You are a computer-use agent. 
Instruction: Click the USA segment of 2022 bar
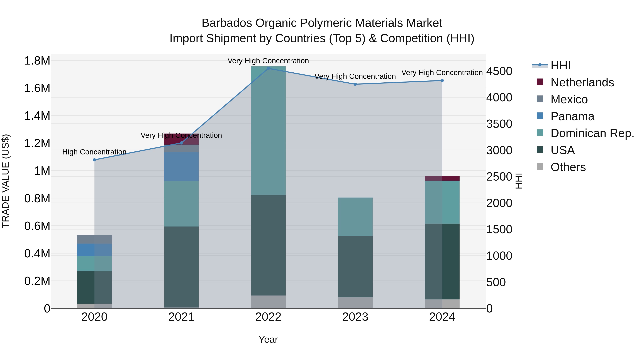(x=268, y=245)
